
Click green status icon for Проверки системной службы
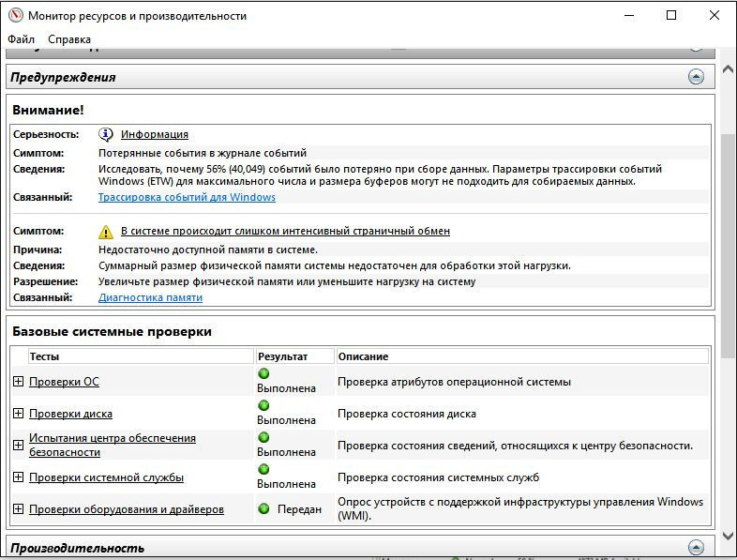coord(263,470)
